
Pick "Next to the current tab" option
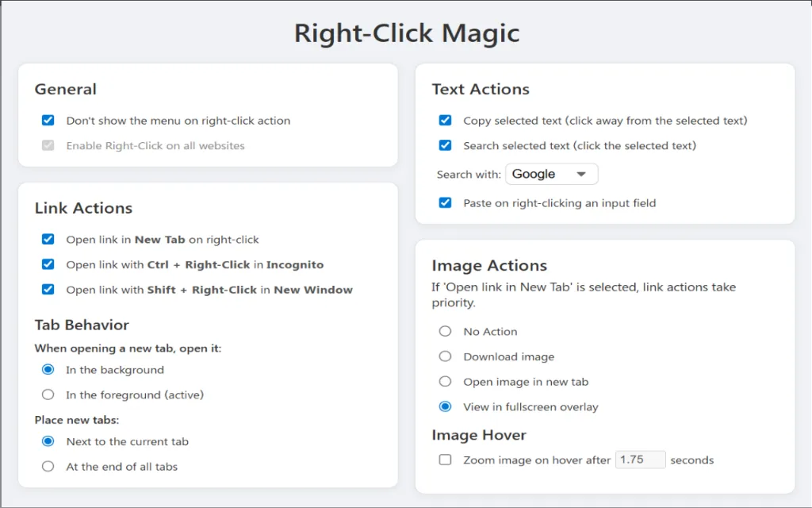(x=48, y=441)
